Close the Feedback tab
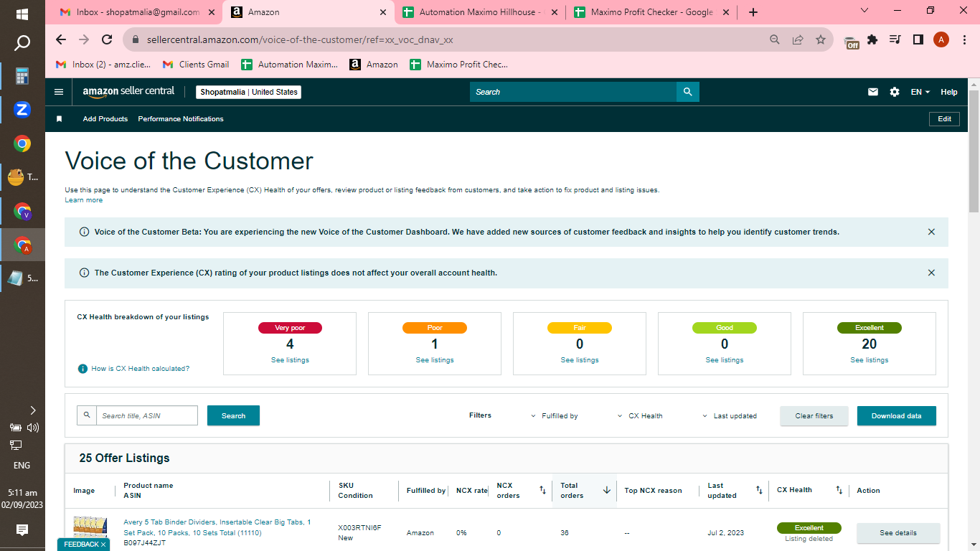Viewport: 980px width, 551px height. [103, 545]
